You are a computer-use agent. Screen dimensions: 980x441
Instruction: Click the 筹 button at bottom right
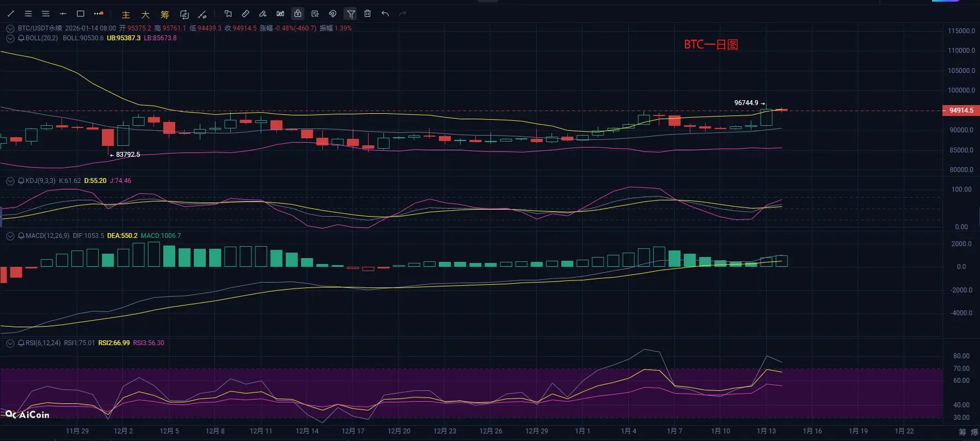click(x=962, y=432)
